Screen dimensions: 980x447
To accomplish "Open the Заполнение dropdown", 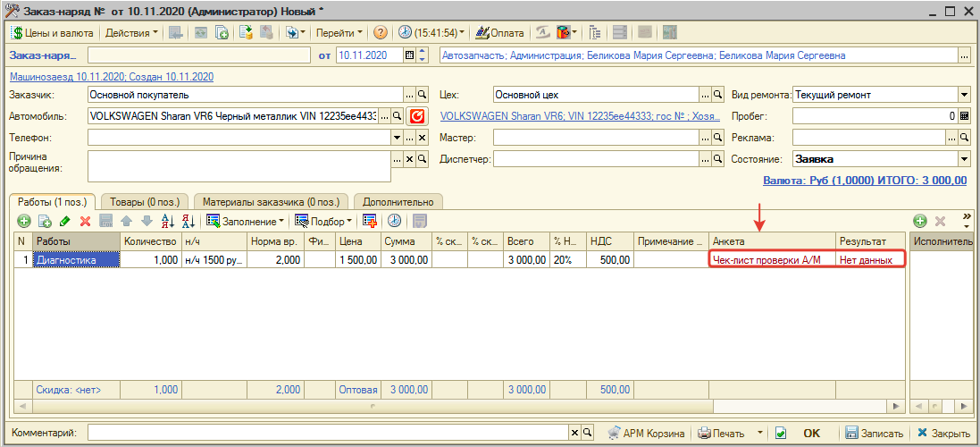I will point(245,221).
